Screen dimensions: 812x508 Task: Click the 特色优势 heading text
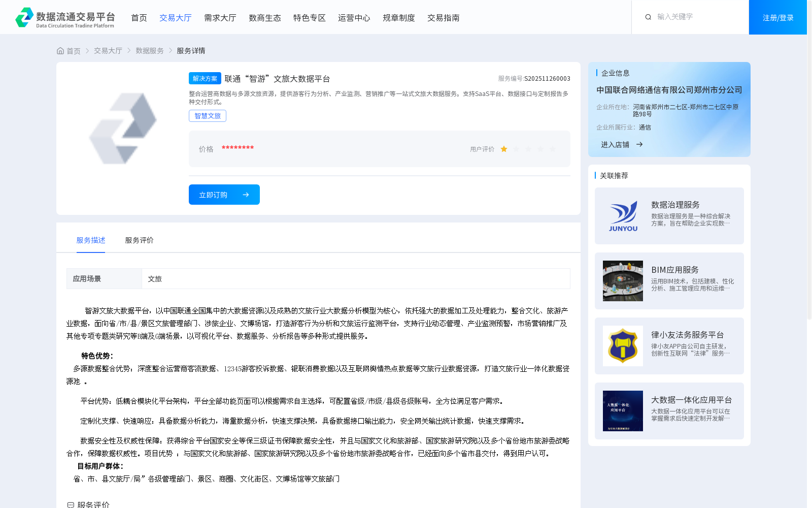coord(97,356)
